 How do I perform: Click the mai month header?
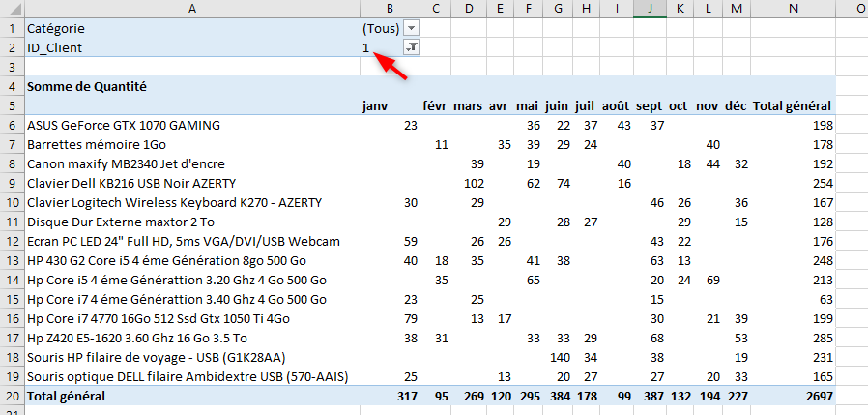[528, 105]
